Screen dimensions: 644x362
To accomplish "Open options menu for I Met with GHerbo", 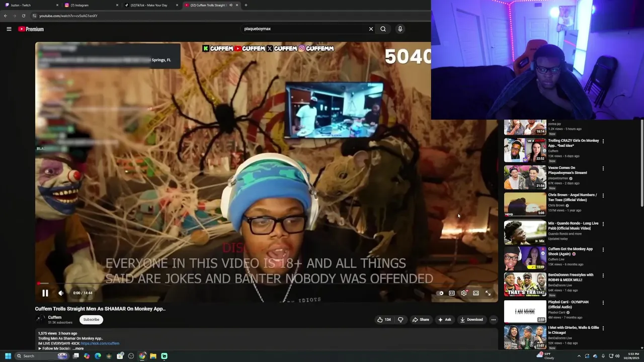I will coord(603,328).
